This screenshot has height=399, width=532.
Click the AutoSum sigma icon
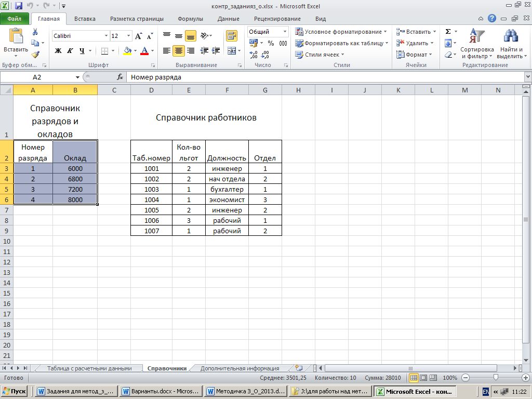(448, 32)
